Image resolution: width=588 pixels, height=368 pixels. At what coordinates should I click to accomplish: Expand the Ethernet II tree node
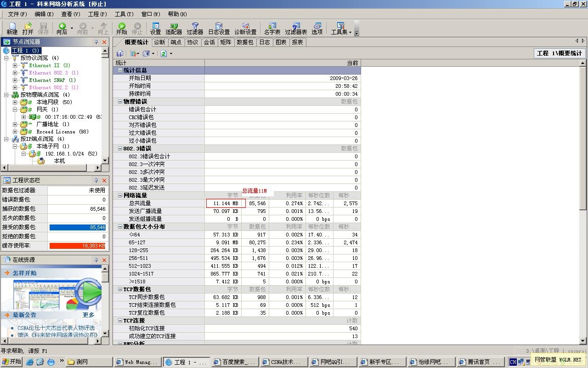coord(15,65)
